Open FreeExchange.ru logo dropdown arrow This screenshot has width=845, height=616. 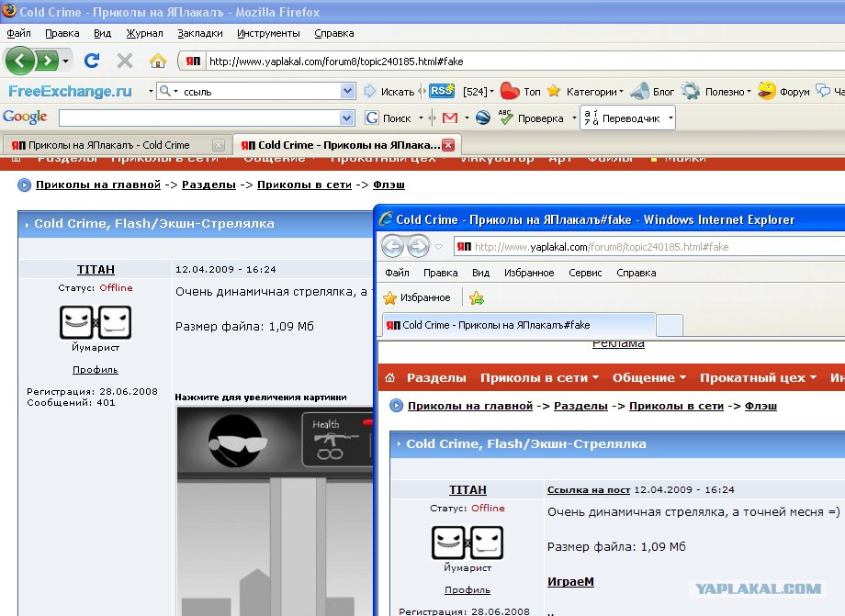[x=151, y=92]
